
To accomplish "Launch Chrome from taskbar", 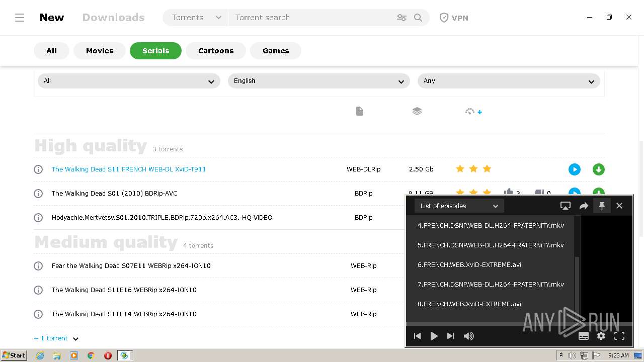I will click(x=91, y=355).
